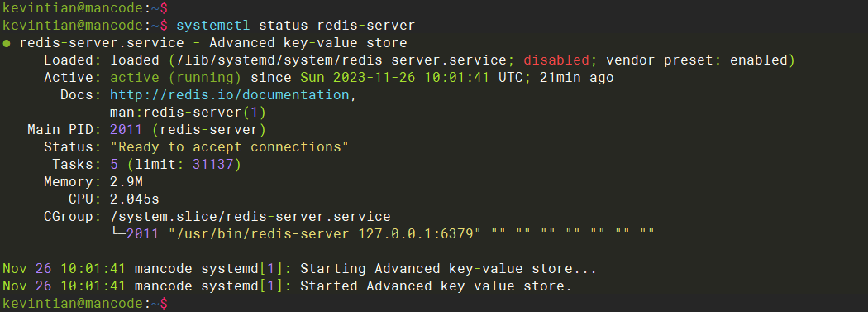868x312 pixels.
Task: Click the systemctl command word
Action: pyautogui.click(x=213, y=26)
